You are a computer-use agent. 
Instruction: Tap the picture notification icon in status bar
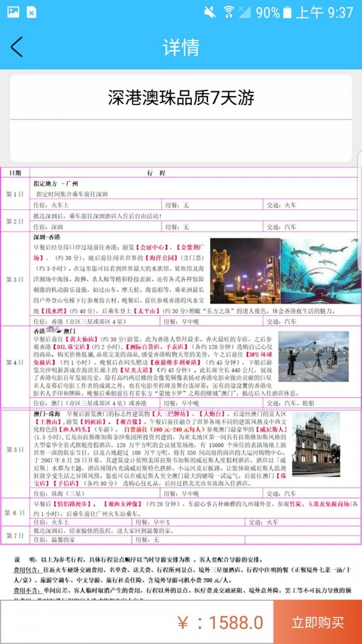click(x=13, y=12)
